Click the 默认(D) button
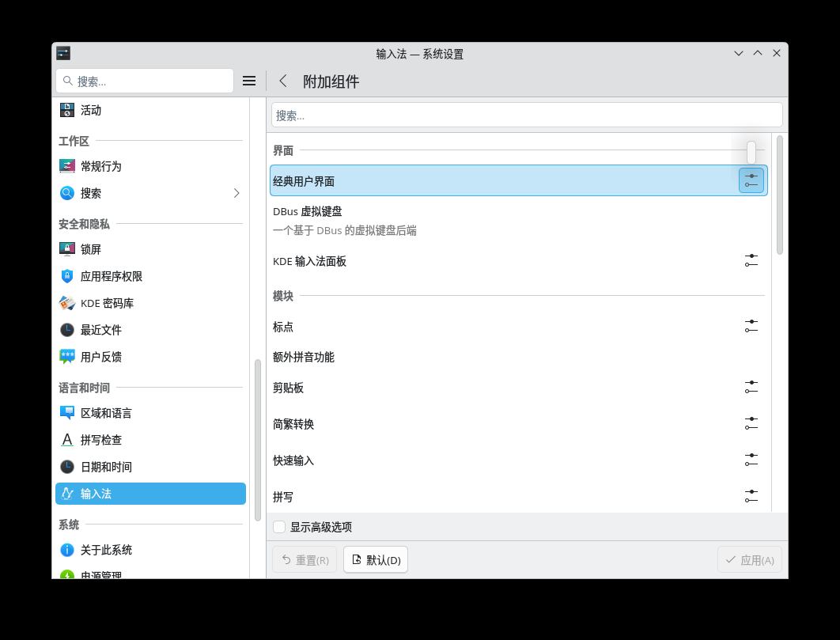The height and width of the screenshot is (640, 840). tap(376, 559)
